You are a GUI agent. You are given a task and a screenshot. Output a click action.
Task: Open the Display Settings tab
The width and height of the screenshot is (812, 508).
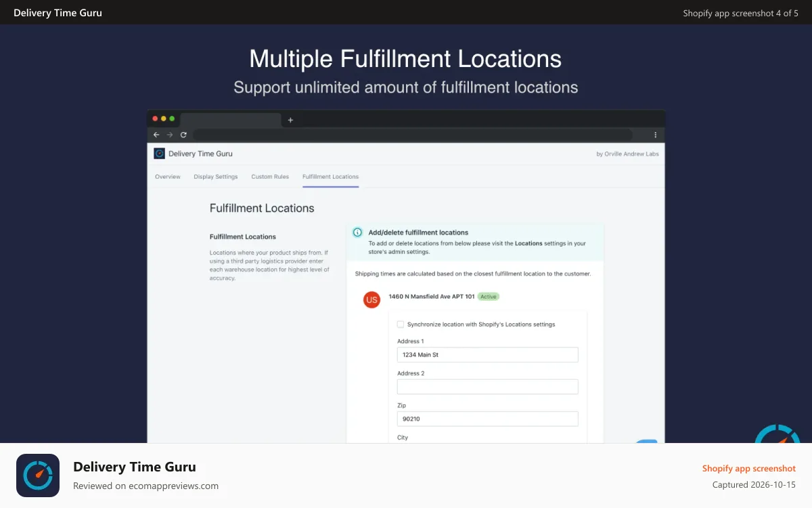(216, 177)
